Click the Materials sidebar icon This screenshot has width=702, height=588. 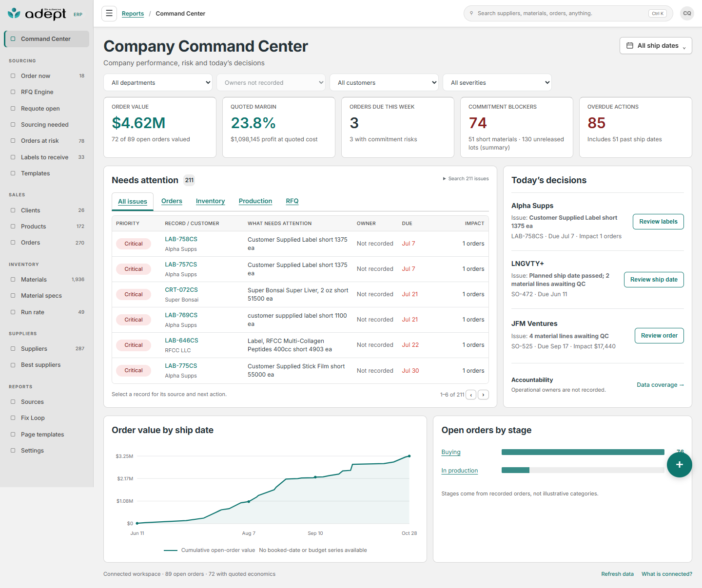coord(13,280)
